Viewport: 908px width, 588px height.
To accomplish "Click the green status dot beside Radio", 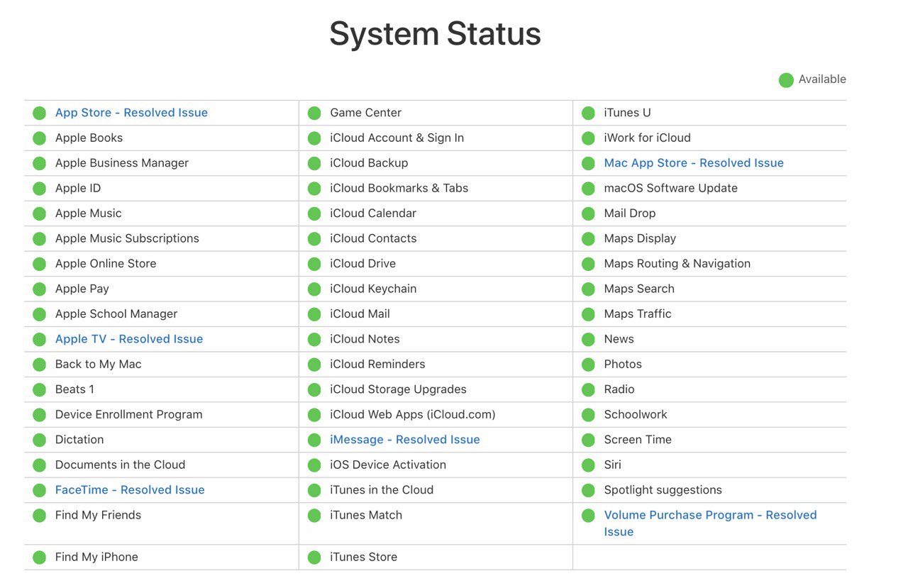I will [588, 390].
